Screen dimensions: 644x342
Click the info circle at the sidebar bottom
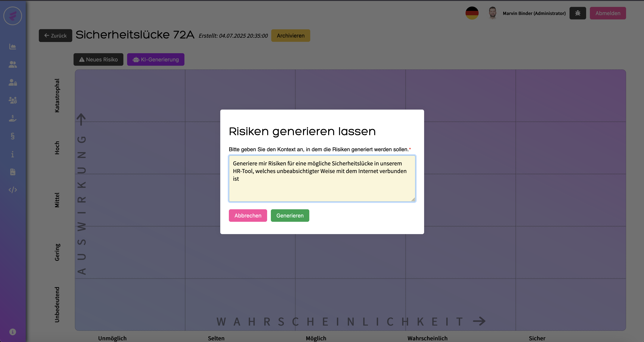(13, 332)
